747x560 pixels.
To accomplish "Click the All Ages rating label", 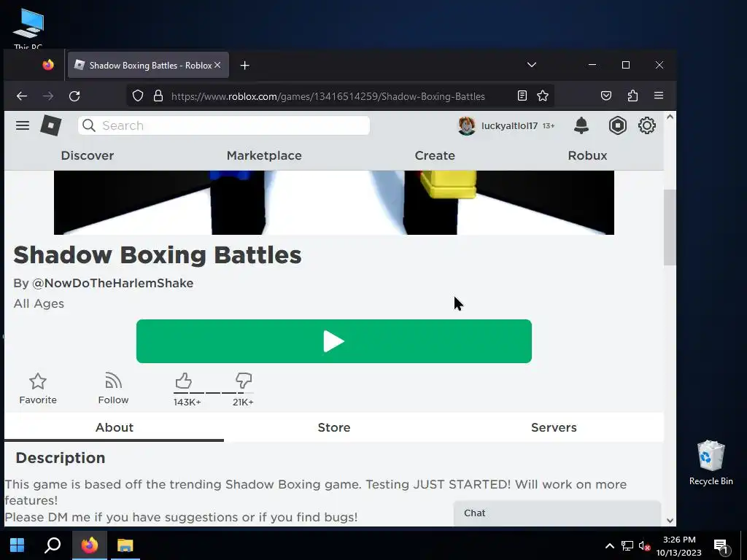I will tap(39, 304).
